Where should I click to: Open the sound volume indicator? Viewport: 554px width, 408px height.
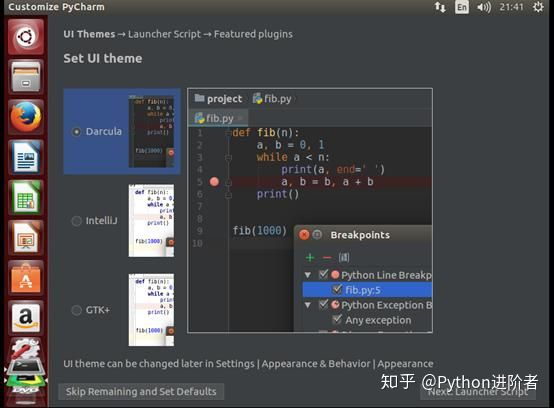coord(484,7)
